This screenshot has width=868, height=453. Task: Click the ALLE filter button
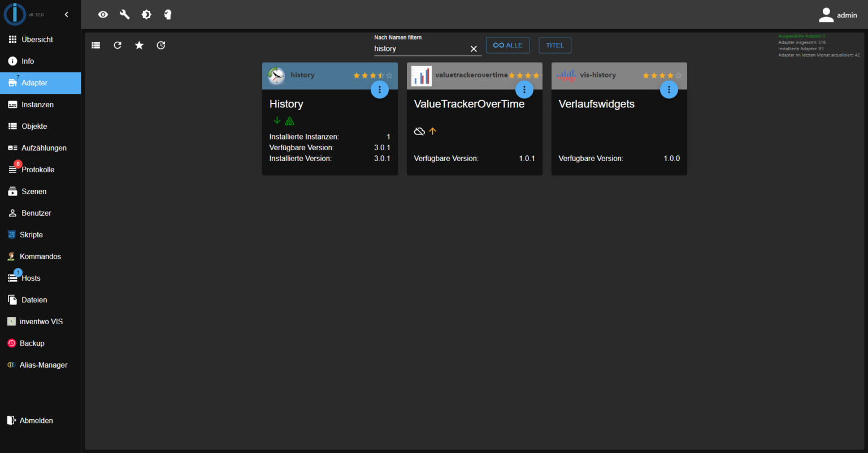(507, 45)
